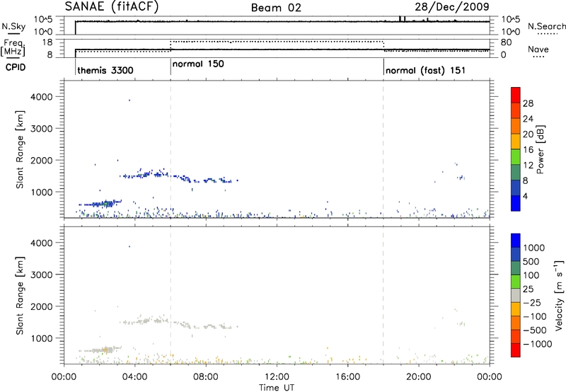Click Slant Range label of power panel
This screenshot has width=566, height=392.
[x=20, y=149]
